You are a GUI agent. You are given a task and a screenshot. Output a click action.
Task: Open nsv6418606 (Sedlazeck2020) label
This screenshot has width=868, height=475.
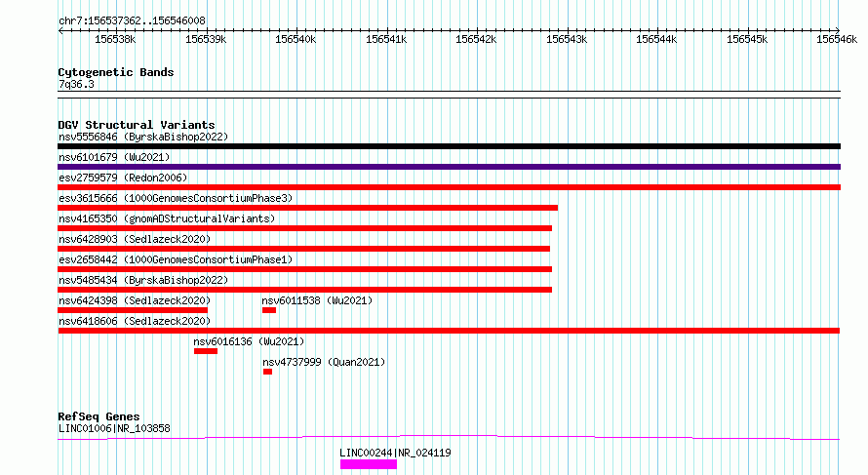coord(135,321)
